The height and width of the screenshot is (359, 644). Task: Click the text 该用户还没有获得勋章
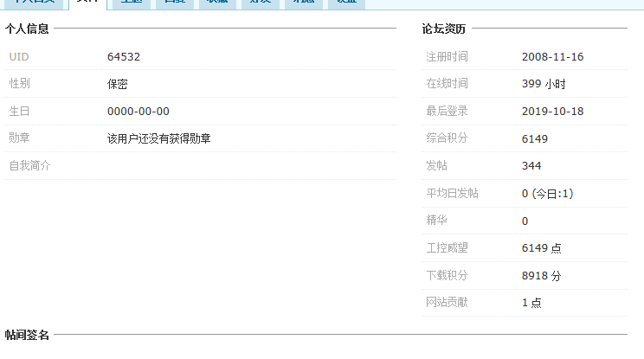[159, 138]
